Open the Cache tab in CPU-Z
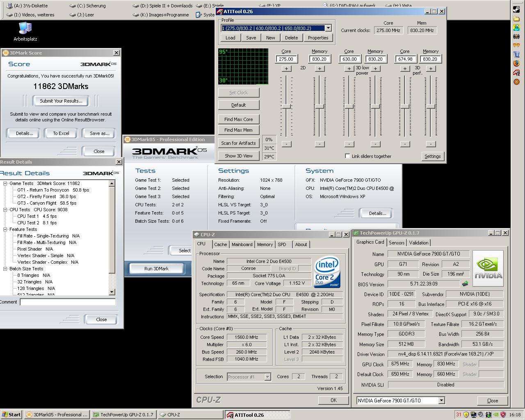 220,244
